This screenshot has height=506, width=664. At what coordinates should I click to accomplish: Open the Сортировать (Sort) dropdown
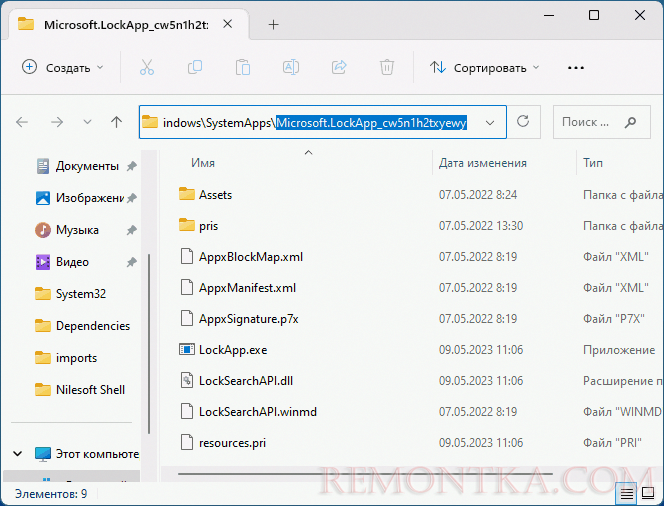tap(484, 68)
